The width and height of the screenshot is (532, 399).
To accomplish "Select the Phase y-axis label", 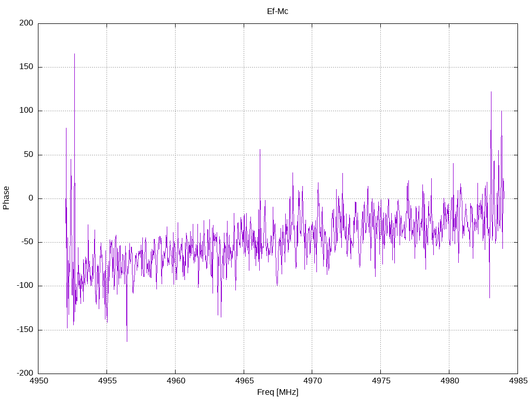I will [6, 198].
